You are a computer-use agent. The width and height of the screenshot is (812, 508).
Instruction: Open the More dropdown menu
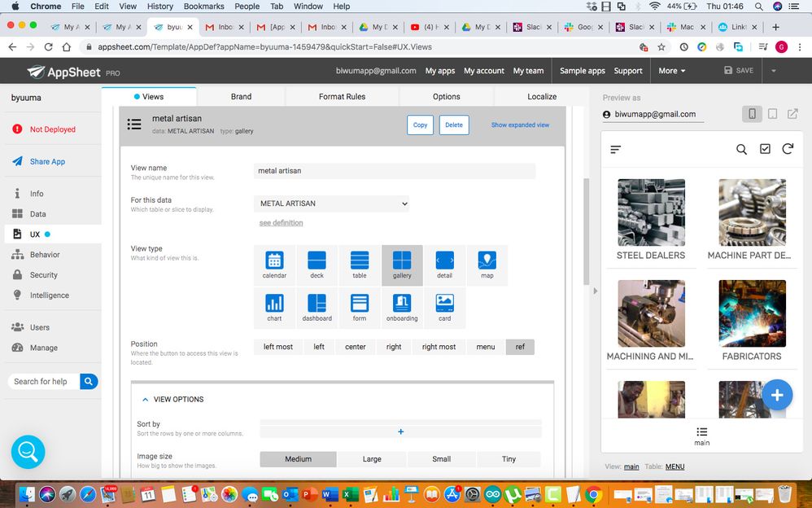coord(672,71)
